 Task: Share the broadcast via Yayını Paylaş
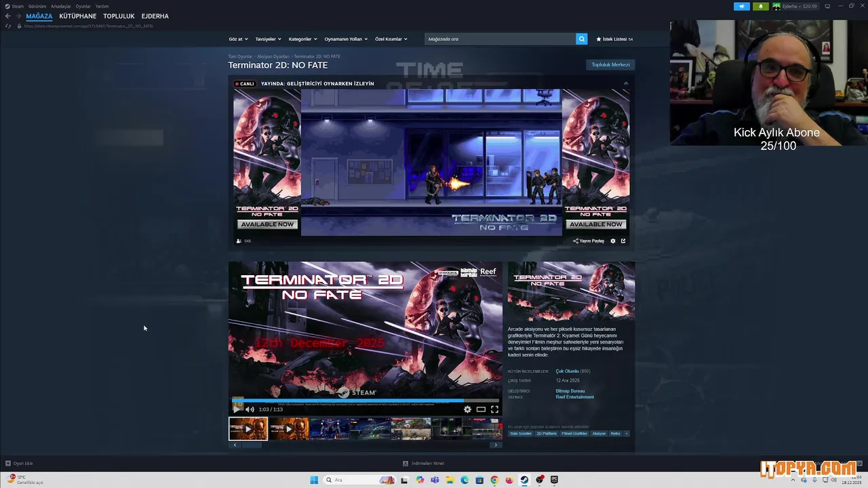(x=589, y=241)
